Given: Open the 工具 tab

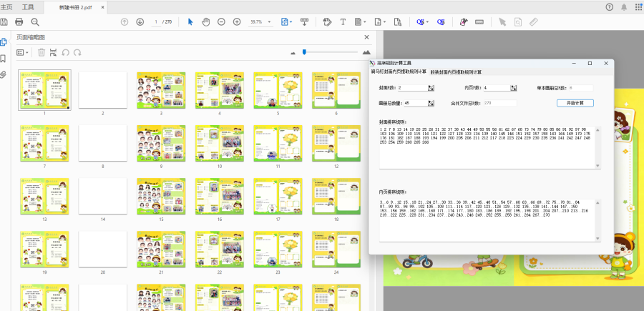Looking at the screenshot, I should click(x=28, y=7).
